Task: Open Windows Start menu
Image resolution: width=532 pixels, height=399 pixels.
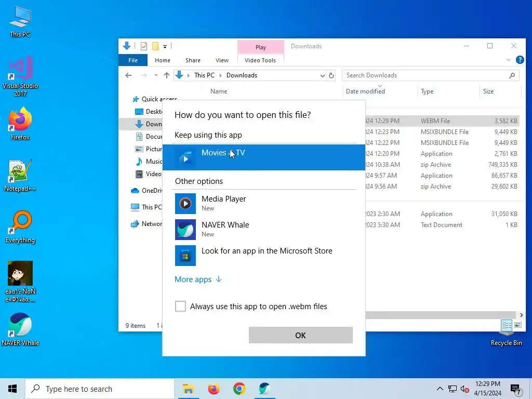Action: (12, 389)
